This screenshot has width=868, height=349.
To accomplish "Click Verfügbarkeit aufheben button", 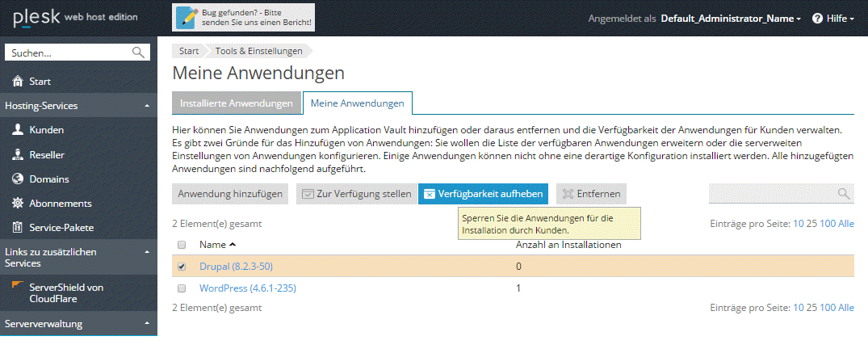I will tap(483, 194).
